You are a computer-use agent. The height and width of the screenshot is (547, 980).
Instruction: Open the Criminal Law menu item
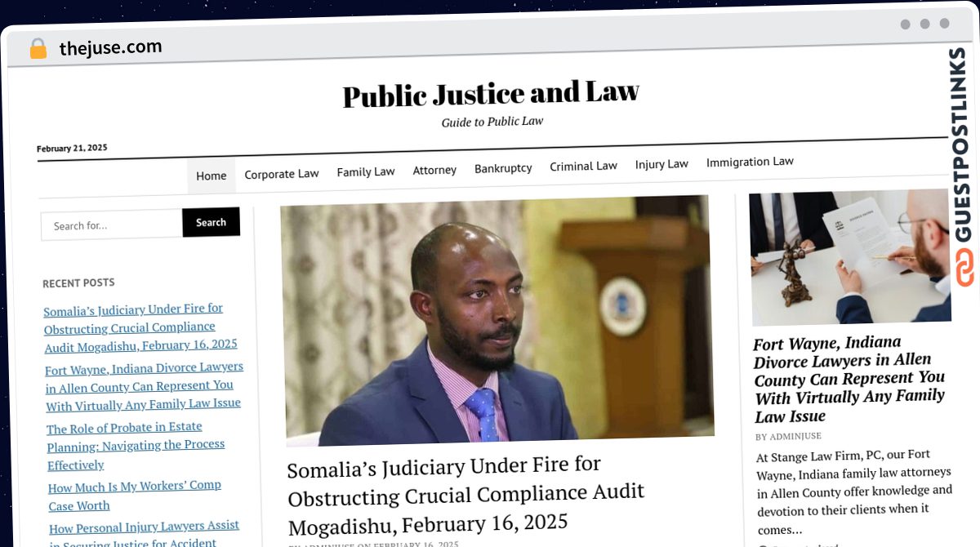point(583,166)
